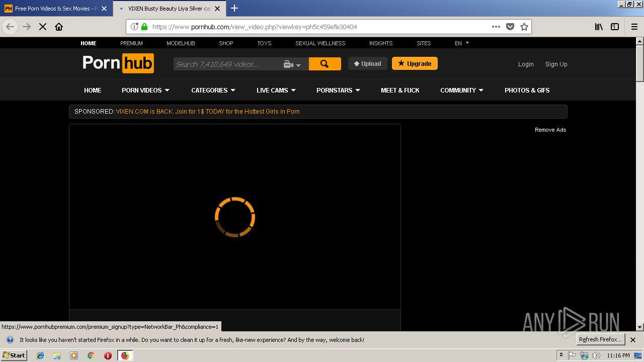The image size is (644, 362).
Task: Save page to Pocket icon
Action: point(510,27)
